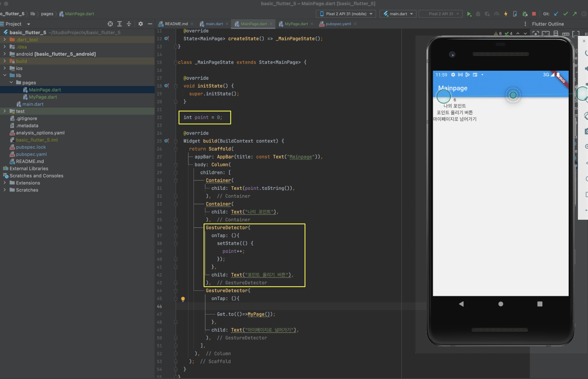The width and height of the screenshot is (588, 379).
Task: Open Project panel settings gear
Action: [141, 24]
